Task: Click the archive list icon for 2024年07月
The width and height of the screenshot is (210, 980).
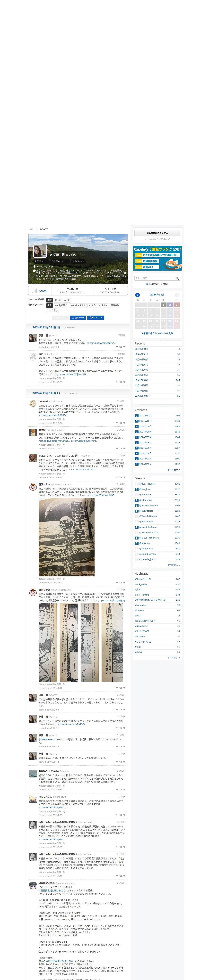Action: [x=136, y=437]
